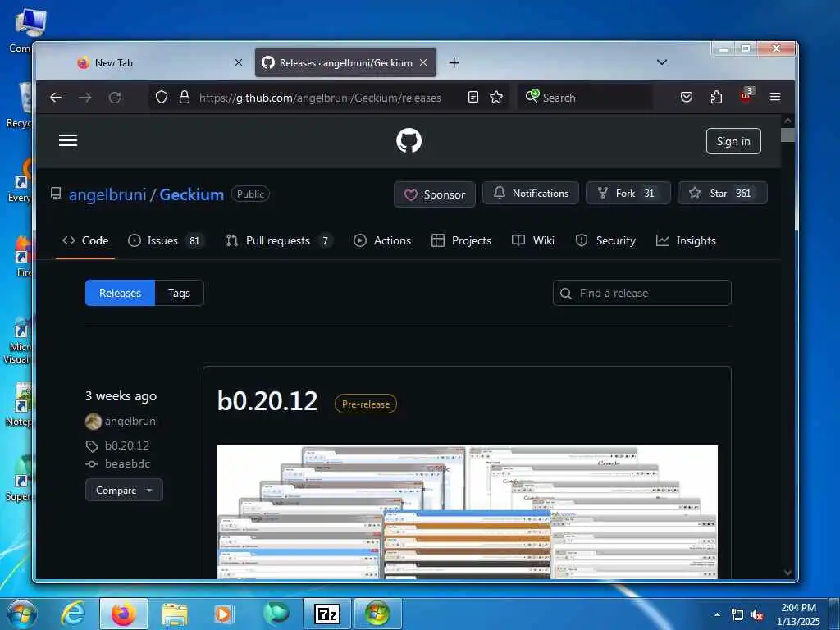Star the Geckium repository
Viewport: 840px width, 630px height.
pos(722,193)
